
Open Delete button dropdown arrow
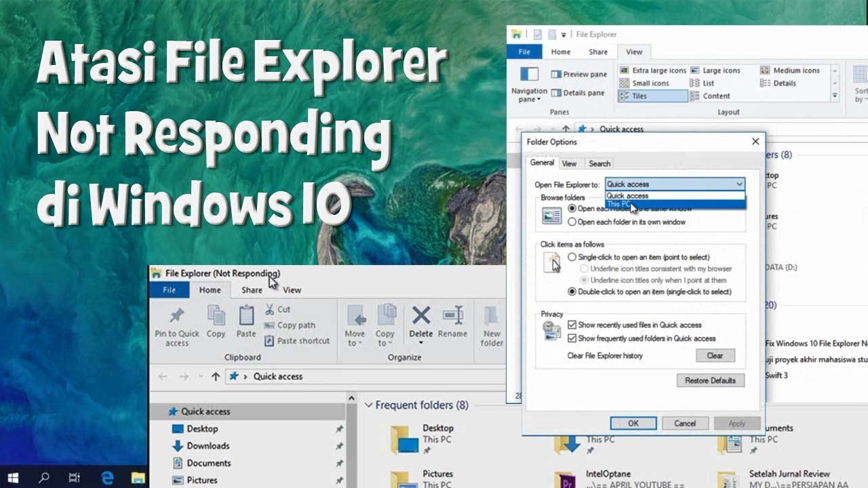click(421, 342)
